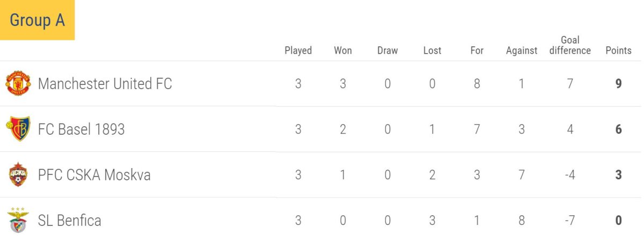Sort by the For column header
This screenshot has width=644, height=240.
pos(477,50)
